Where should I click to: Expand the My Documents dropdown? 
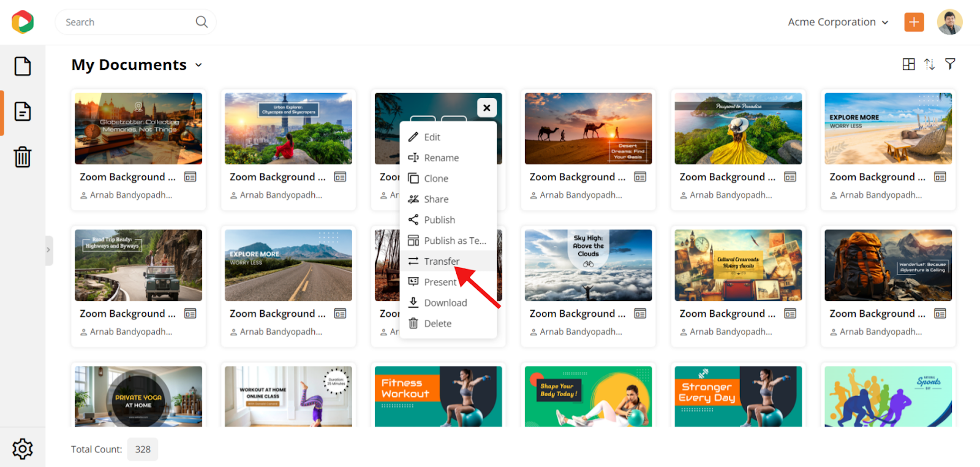(x=198, y=65)
